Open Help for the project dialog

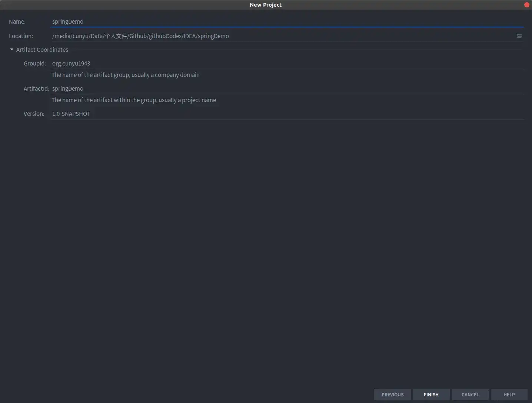tap(509, 394)
